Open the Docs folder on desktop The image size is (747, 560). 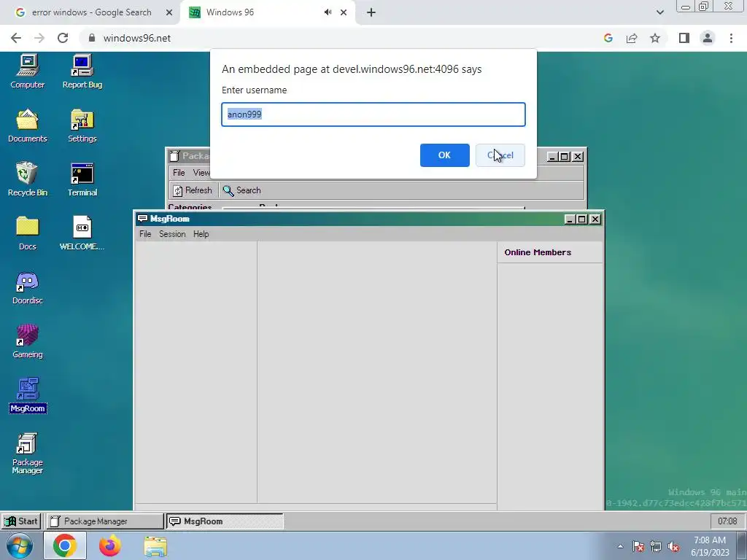(28, 233)
